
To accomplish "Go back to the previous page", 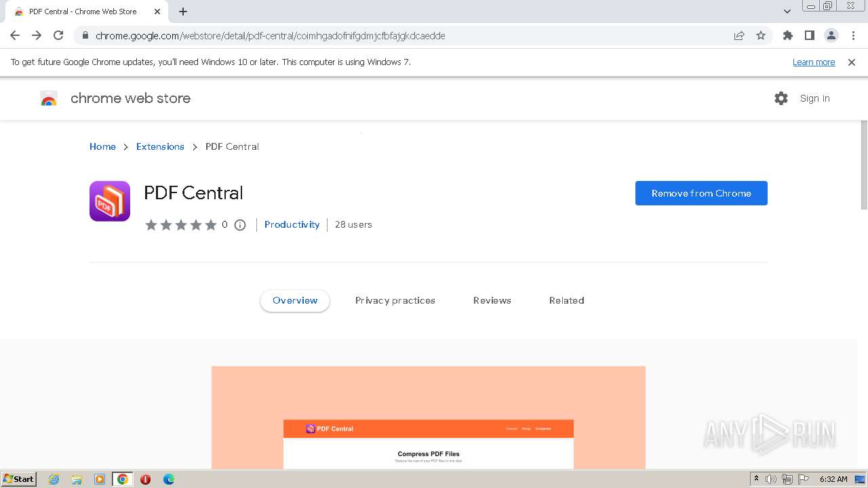I will [x=15, y=36].
